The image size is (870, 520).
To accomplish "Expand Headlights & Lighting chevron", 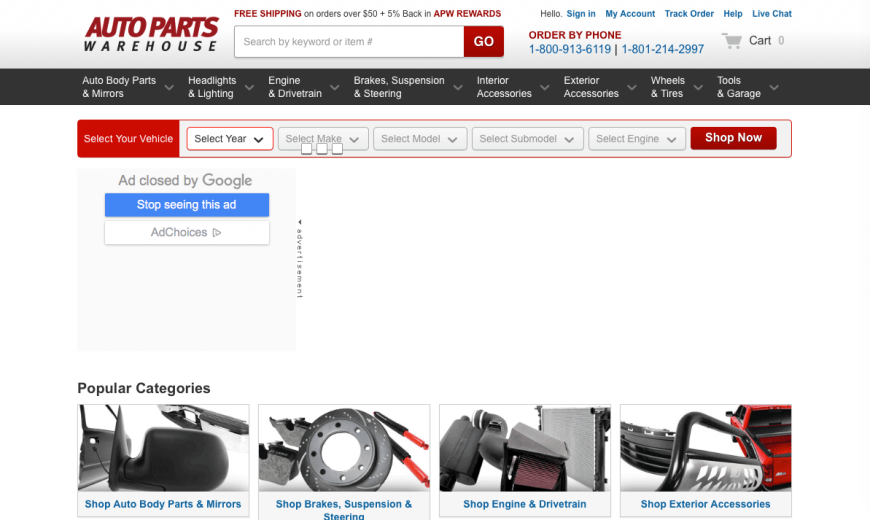I will pos(250,87).
